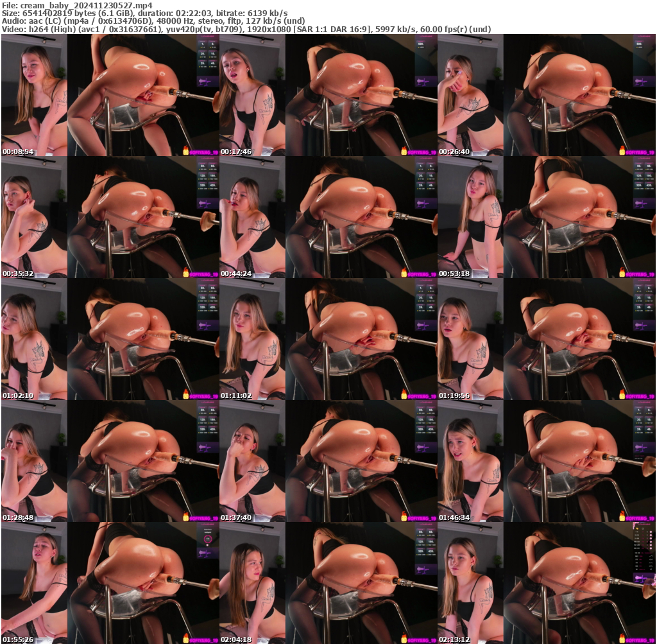Open the 00:44:24 thumbnail

click(328, 217)
